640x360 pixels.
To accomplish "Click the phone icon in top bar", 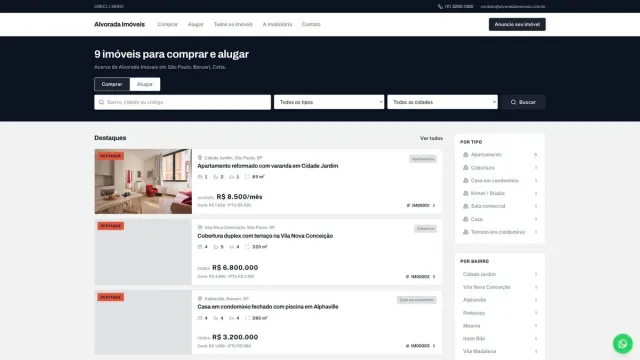I will point(440,7).
